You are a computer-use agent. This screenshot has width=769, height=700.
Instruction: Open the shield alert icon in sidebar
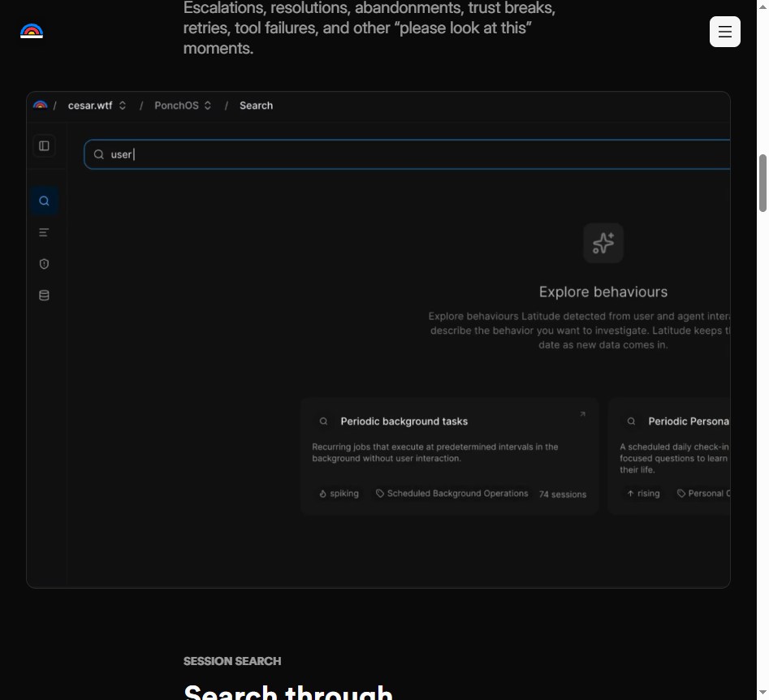click(x=44, y=264)
